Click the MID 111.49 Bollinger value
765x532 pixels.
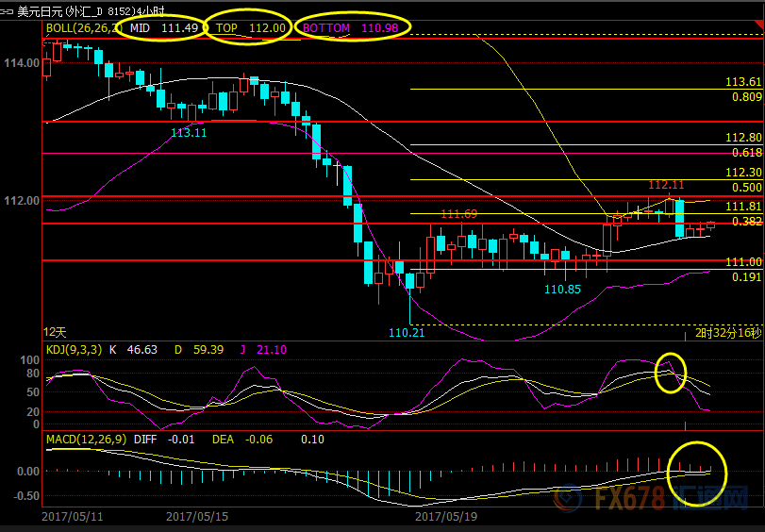(164, 28)
